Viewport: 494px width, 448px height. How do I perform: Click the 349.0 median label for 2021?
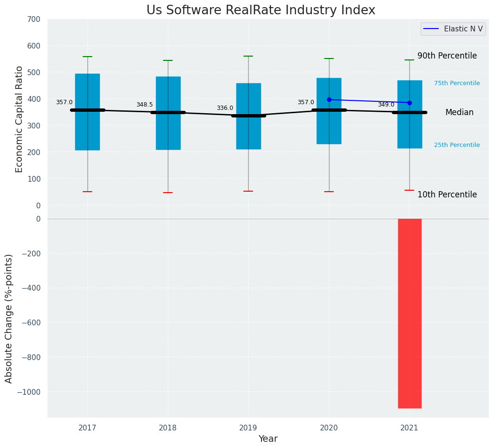pos(386,105)
